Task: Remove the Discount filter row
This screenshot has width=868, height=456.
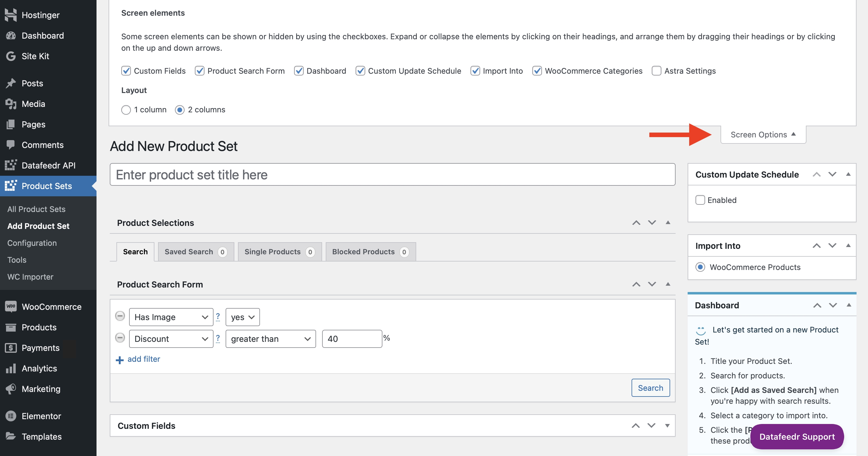Action: (120, 338)
